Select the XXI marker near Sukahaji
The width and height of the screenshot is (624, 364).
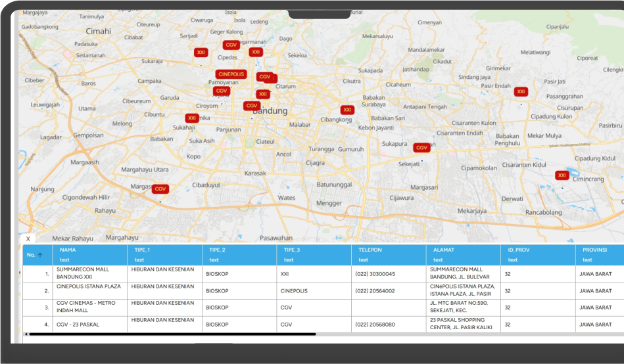click(x=191, y=118)
